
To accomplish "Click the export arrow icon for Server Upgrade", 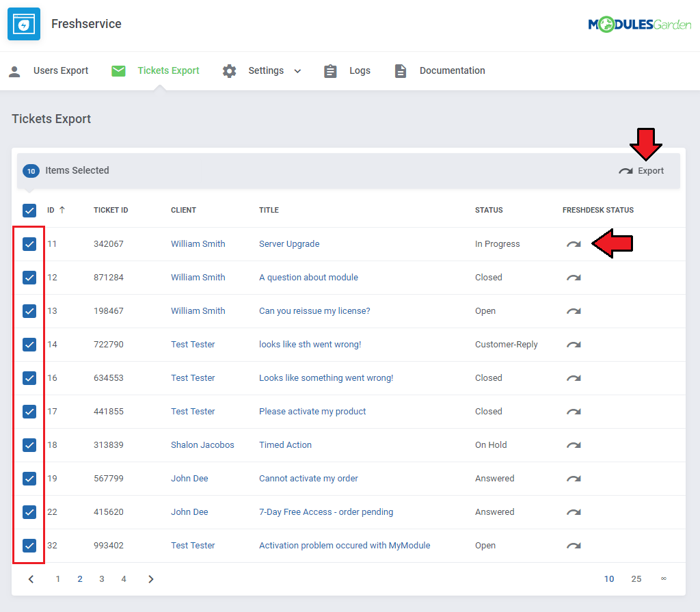I will pyautogui.click(x=574, y=244).
